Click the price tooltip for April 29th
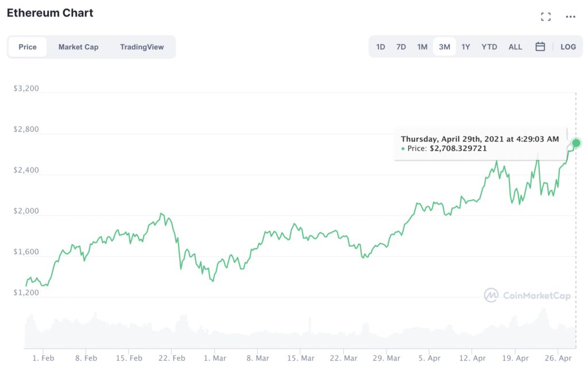588x370 pixels. coord(481,144)
